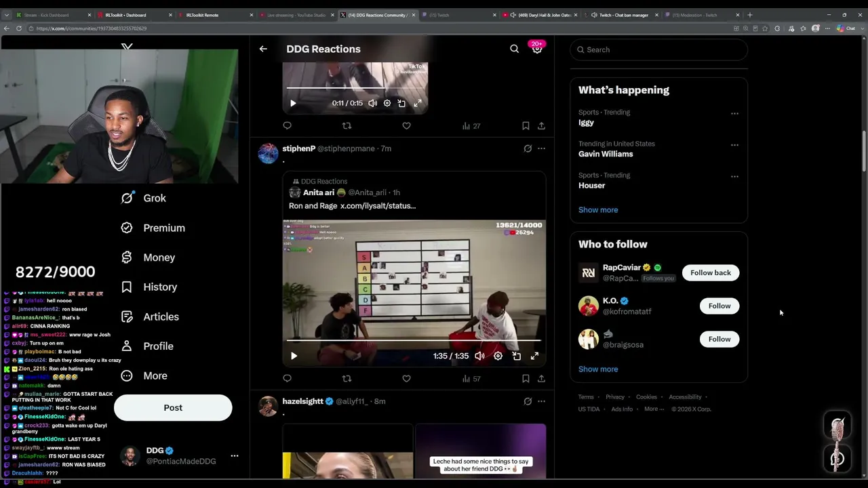Play the 0:15 TikTok video
The height and width of the screenshot is (488, 868).
293,103
